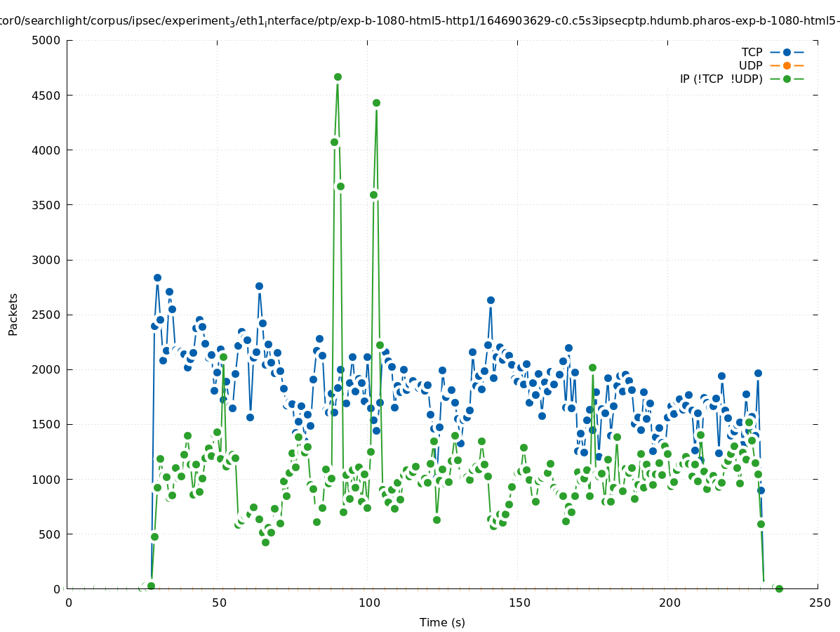Image resolution: width=840 pixels, height=632 pixels.
Task: Click the TCP legend blue marker
Action: coord(787,52)
